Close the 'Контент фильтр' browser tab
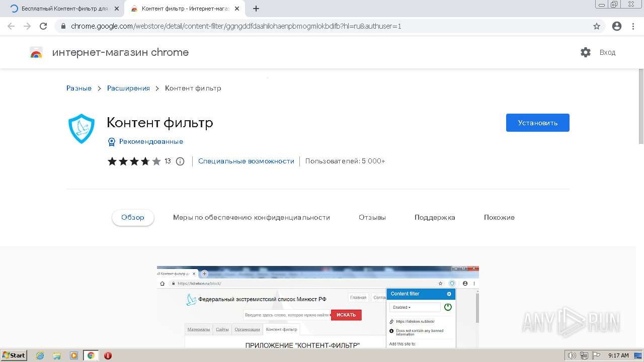The image size is (644, 362). (237, 9)
